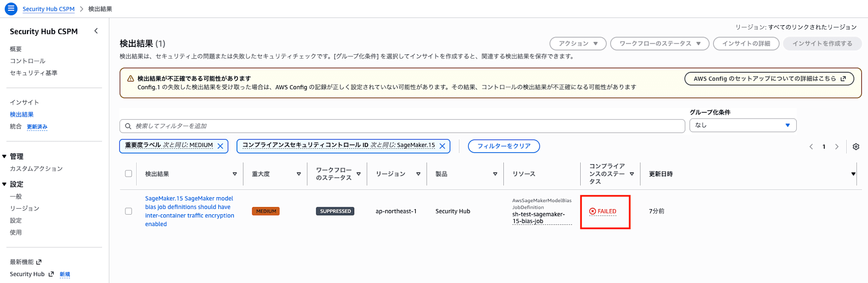Viewport: 868px width, 283px height.
Task: Click the Security Hub product cell
Action: click(x=453, y=211)
